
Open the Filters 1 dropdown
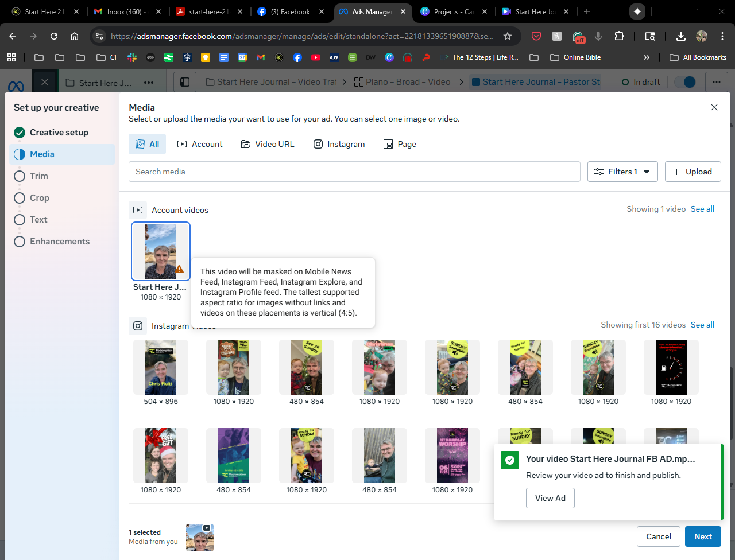pyautogui.click(x=622, y=172)
